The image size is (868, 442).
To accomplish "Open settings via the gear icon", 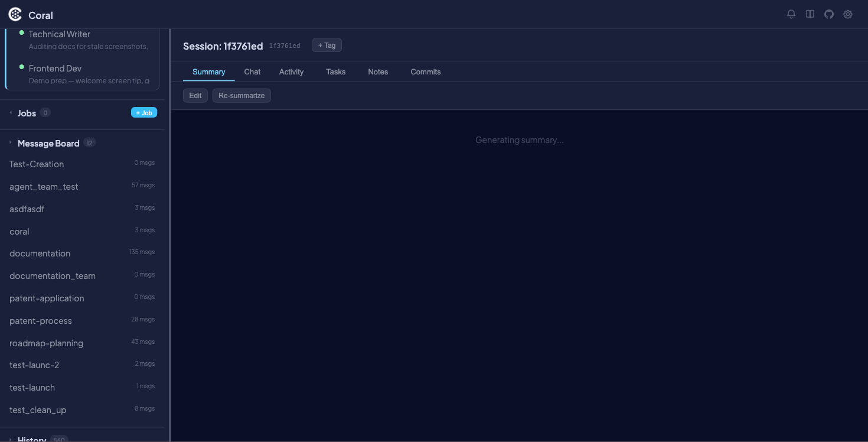I will tap(847, 14).
